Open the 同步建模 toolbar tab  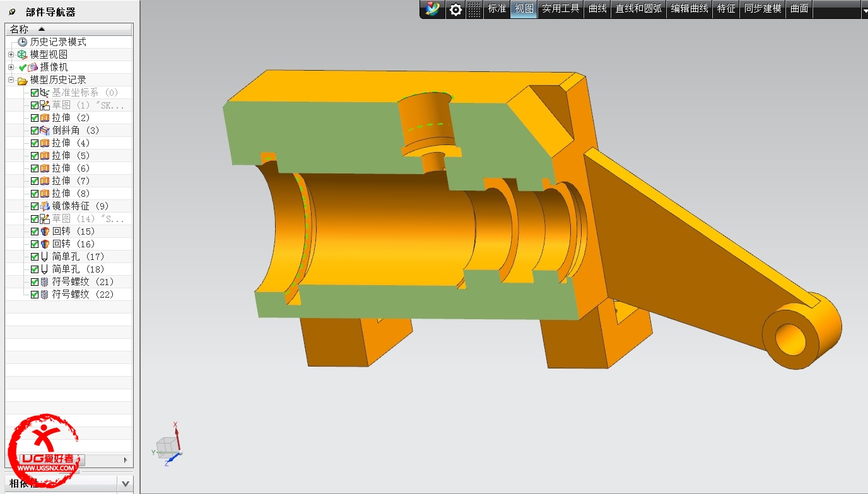pos(763,9)
